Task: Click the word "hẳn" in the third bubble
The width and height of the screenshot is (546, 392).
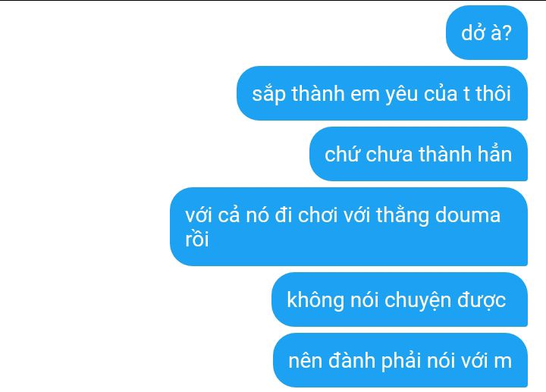Action: coord(494,154)
